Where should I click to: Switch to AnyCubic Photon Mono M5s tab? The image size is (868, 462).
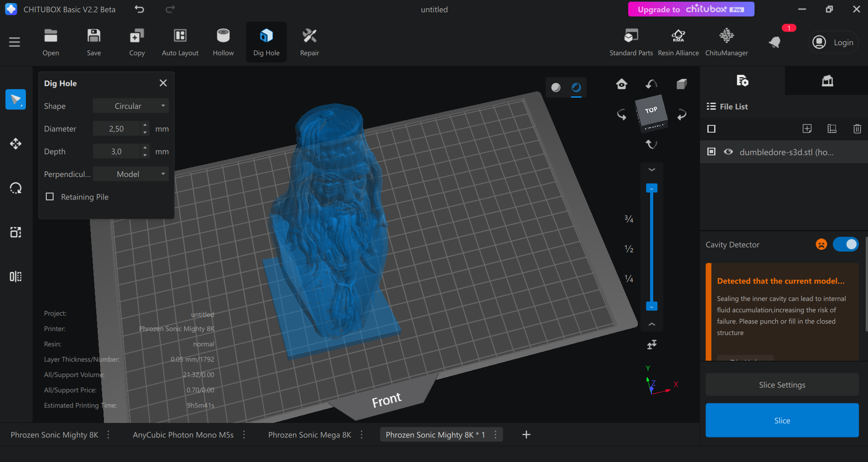pos(183,435)
